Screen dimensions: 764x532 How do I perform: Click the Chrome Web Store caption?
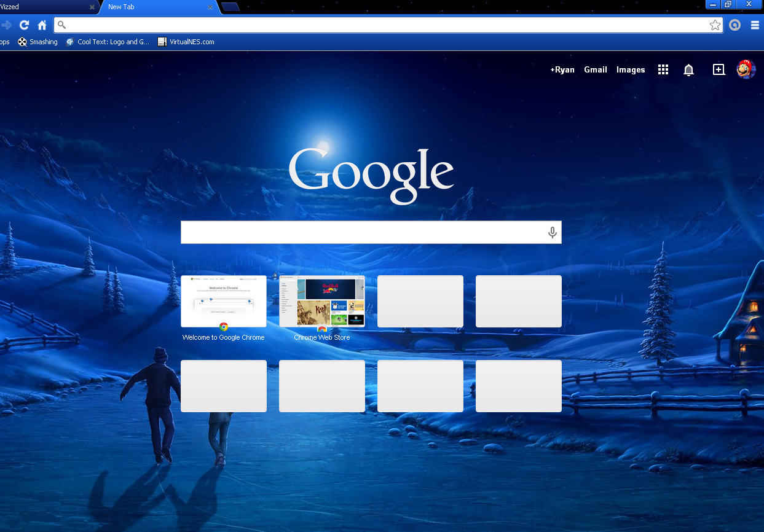pyautogui.click(x=322, y=337)
